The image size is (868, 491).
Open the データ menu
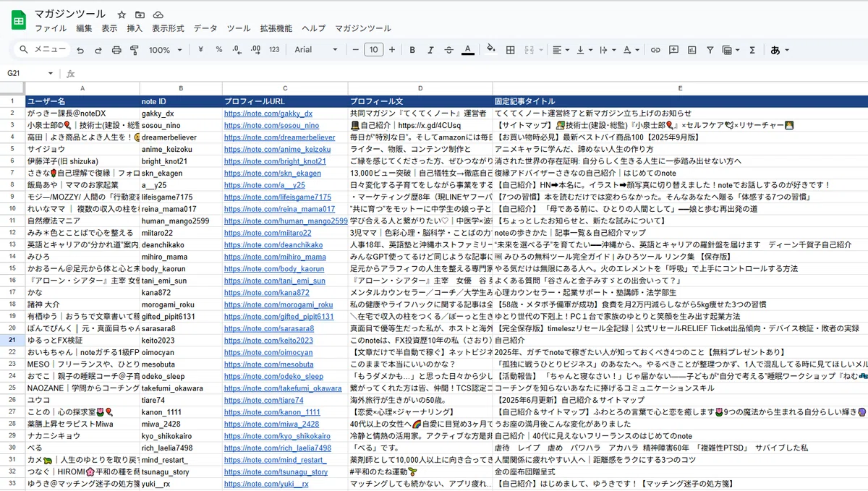[205, 28]
